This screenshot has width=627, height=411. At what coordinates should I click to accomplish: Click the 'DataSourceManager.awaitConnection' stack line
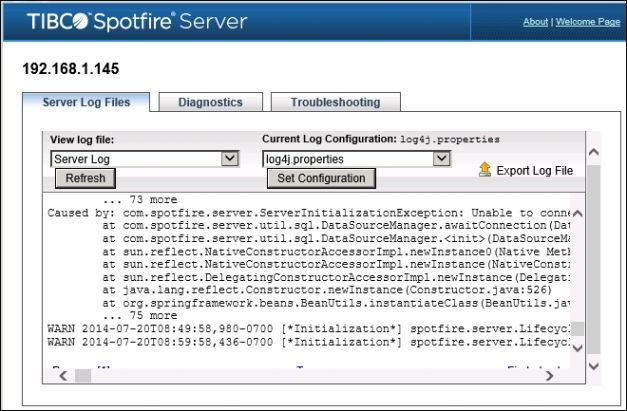click(336, 225)
